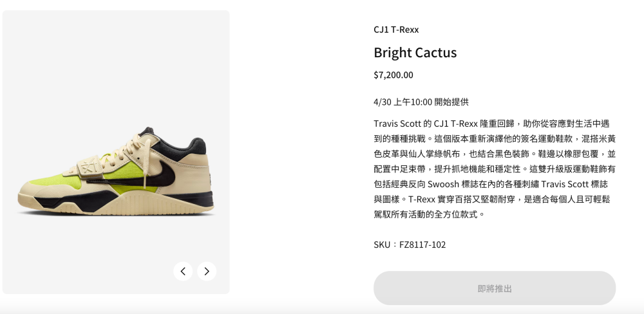Click the first line mentioning Travis Scott
The width and height of the screenshot is (644, 314).
pos(491,124)
